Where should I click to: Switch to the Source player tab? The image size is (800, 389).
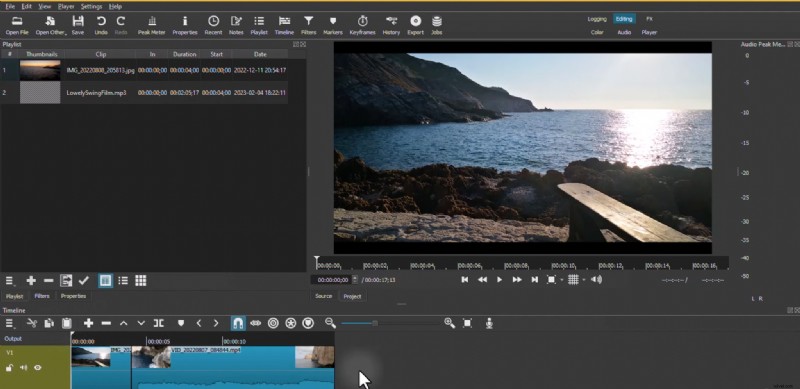click(323, 296)
